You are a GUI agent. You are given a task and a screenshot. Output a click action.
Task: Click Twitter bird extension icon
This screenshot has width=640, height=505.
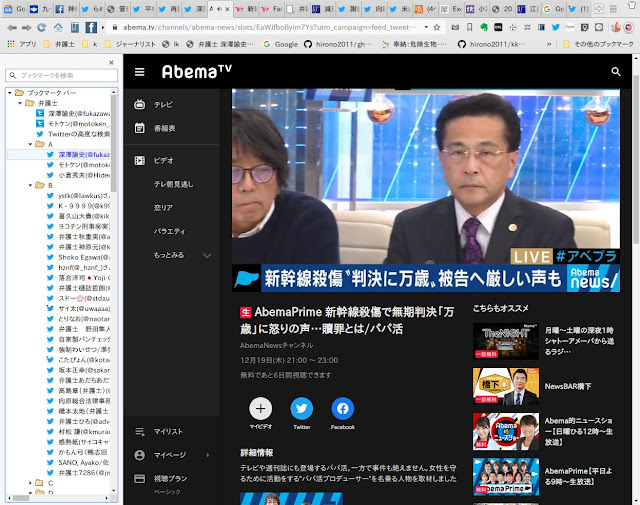(556, 27)
